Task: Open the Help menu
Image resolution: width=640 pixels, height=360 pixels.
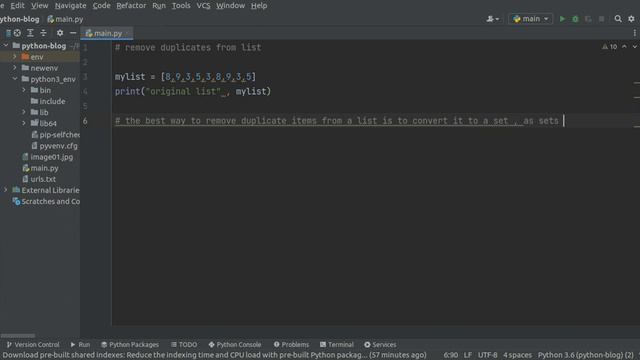Action: pyautogui.click(x=259, y=6)
